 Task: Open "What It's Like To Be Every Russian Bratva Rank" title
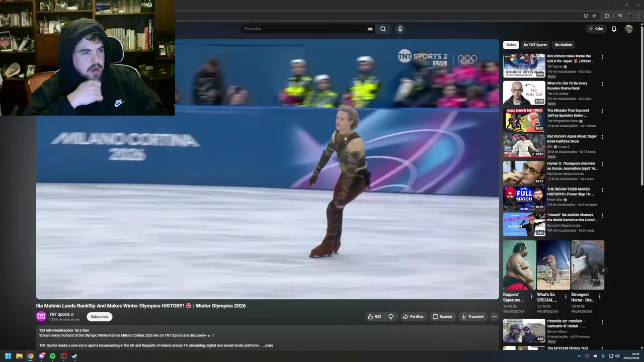tap(567, 86)
